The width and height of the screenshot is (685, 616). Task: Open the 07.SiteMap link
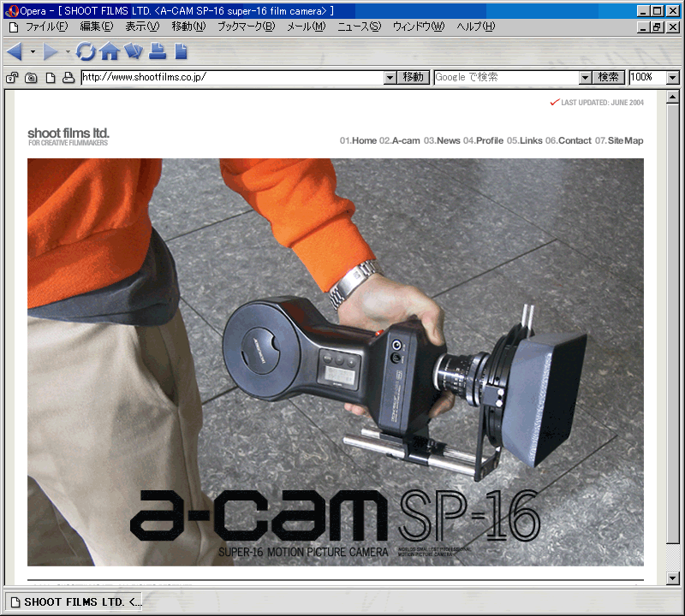click(x=619, y=140)
